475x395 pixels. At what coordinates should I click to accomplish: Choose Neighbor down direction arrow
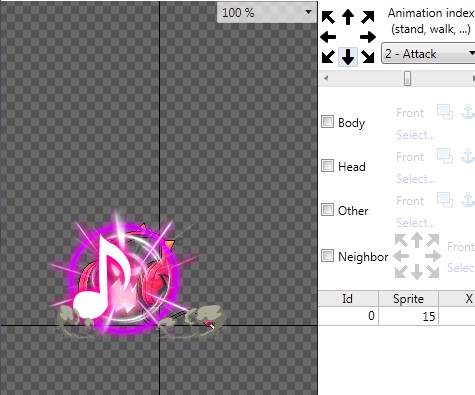pyautogui.click(x=417, y=272)
